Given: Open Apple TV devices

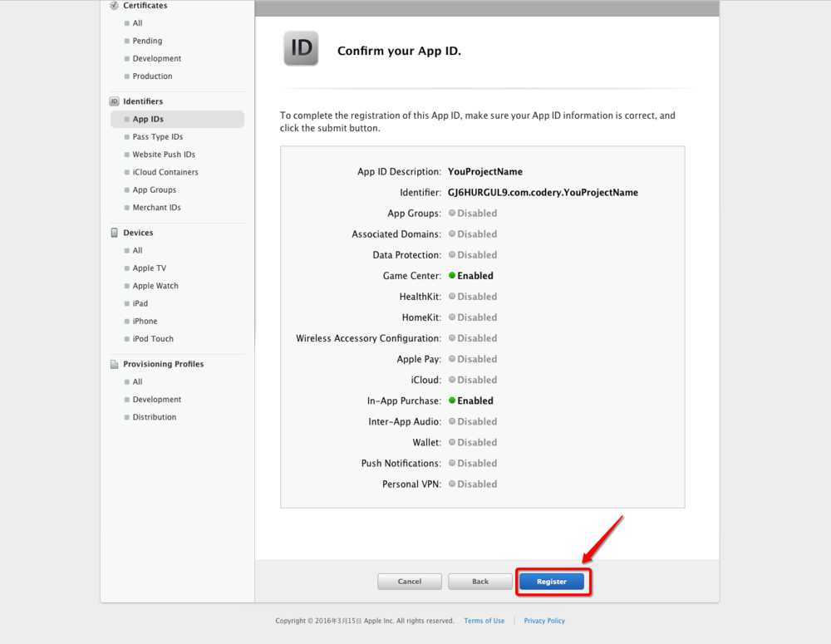Looking at the screenshot, I should [149, 268].
